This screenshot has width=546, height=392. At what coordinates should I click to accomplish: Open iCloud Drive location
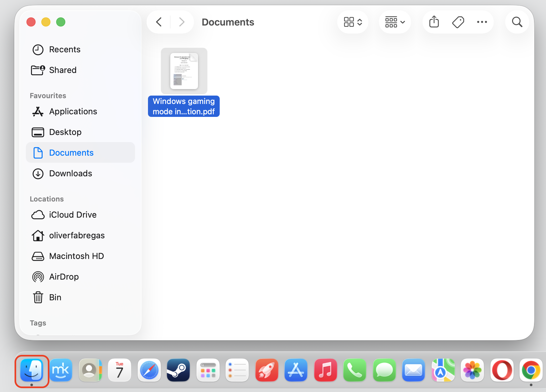pyautogui.click(x=80, y=215)
